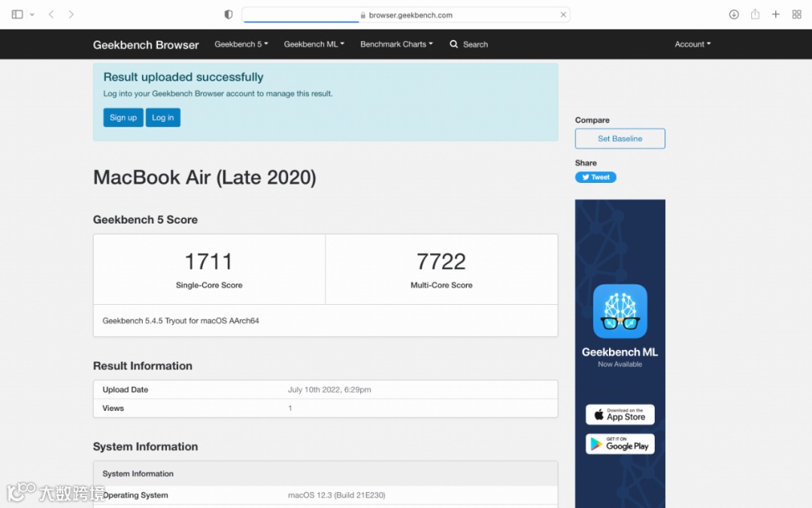
Task: Select the macOS 12.3 build text
Action: click(337, 495)
